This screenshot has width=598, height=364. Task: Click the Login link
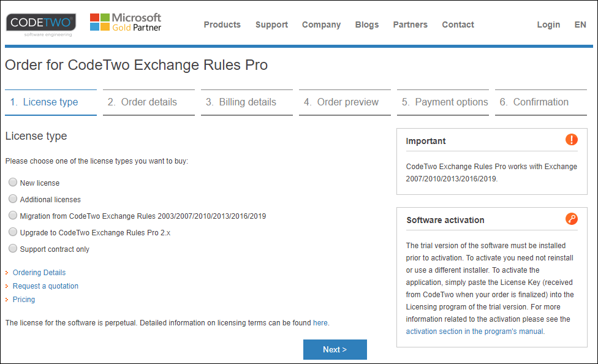548,25
